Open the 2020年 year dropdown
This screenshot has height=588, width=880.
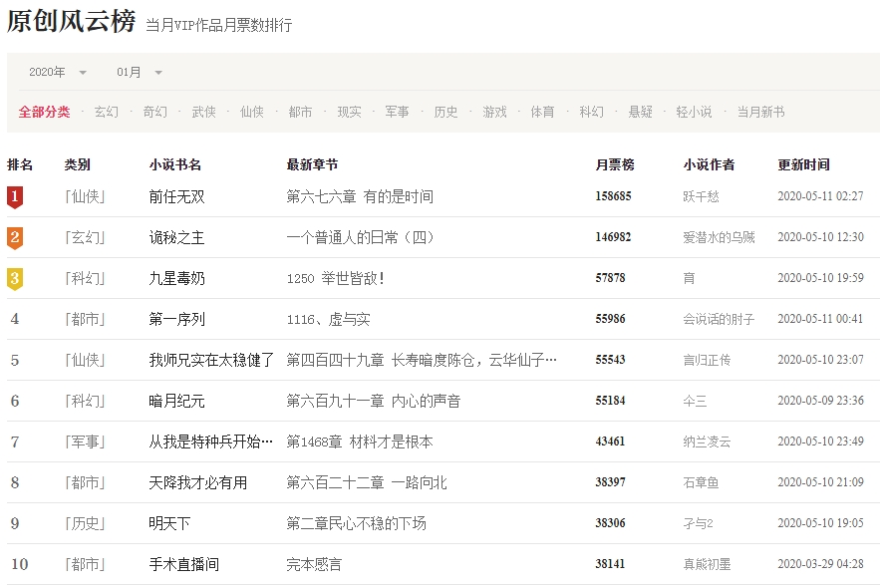58,73
